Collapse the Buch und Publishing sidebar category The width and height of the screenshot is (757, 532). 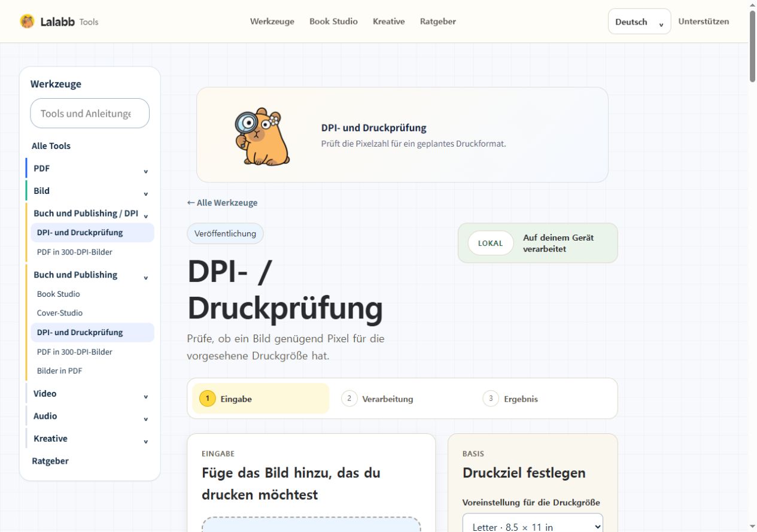[90, 275]
